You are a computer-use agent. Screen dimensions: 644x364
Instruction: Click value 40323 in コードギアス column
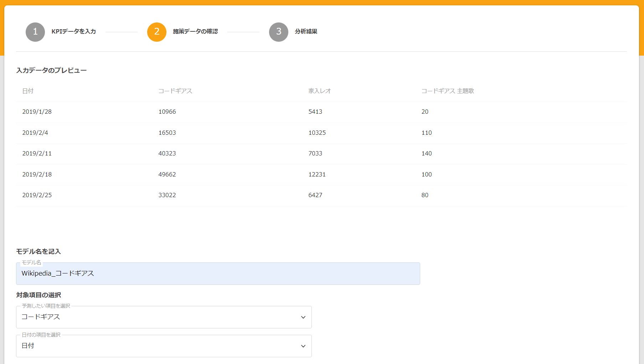click(x=167, y=153)
